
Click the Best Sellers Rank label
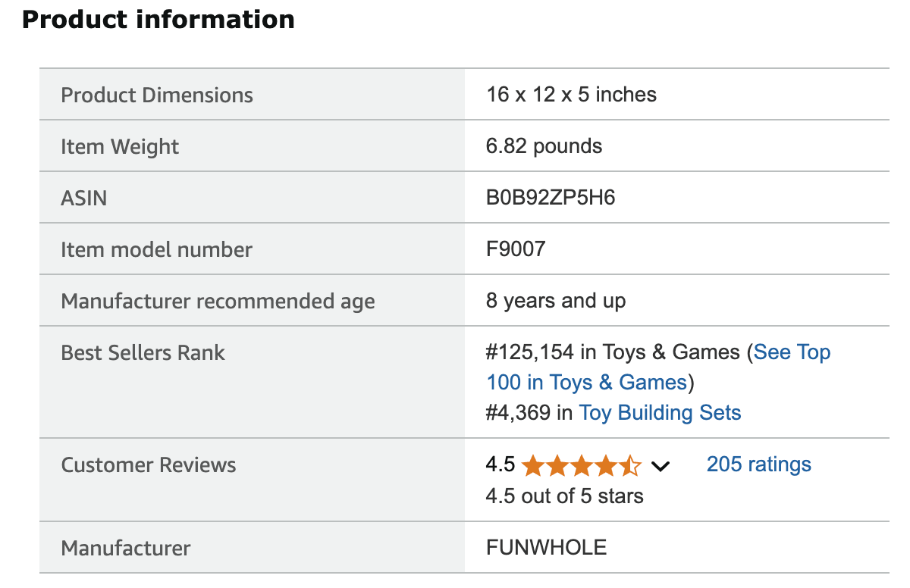143,353
